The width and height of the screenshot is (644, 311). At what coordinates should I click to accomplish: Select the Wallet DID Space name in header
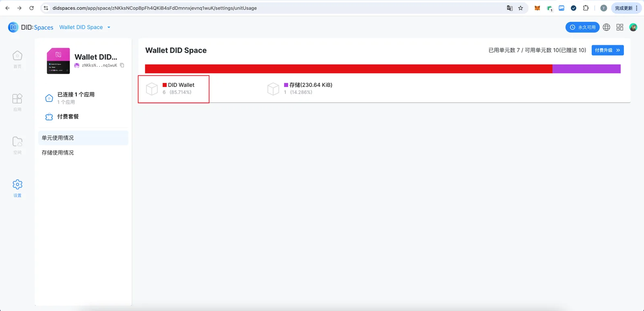[x=81, y=27]
